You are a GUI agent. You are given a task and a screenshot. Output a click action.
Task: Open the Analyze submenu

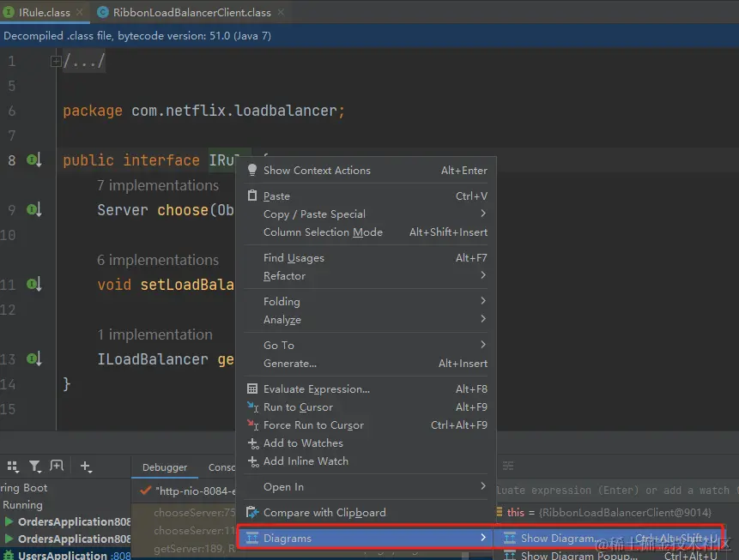pyautogui.click(x=366, y=320)
